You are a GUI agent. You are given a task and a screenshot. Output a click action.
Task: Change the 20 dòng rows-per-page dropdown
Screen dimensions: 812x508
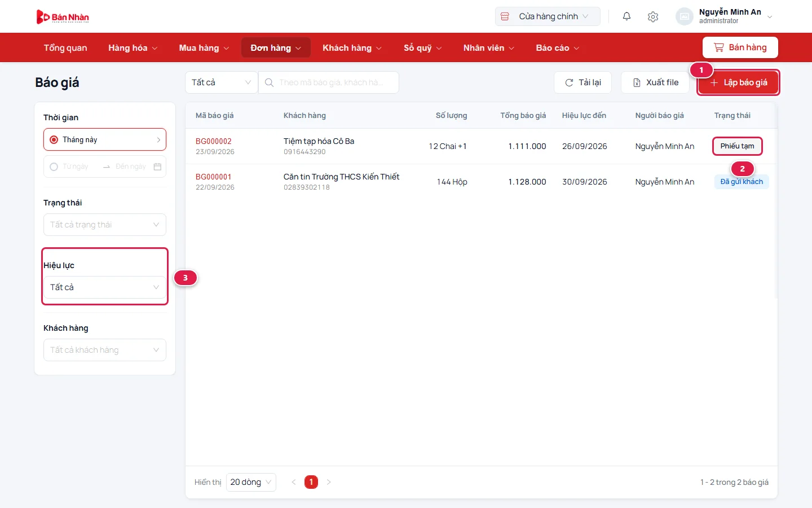251,482
